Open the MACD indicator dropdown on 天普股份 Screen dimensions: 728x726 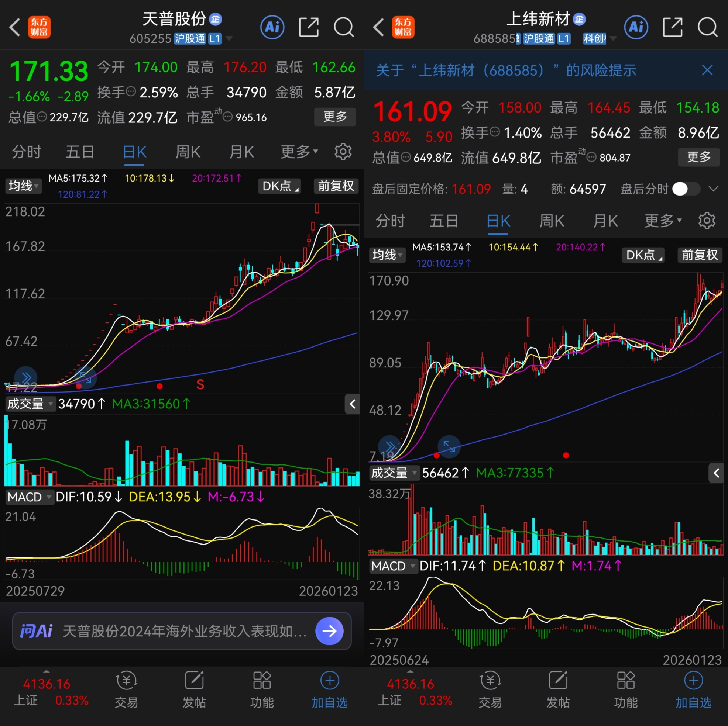30,497
